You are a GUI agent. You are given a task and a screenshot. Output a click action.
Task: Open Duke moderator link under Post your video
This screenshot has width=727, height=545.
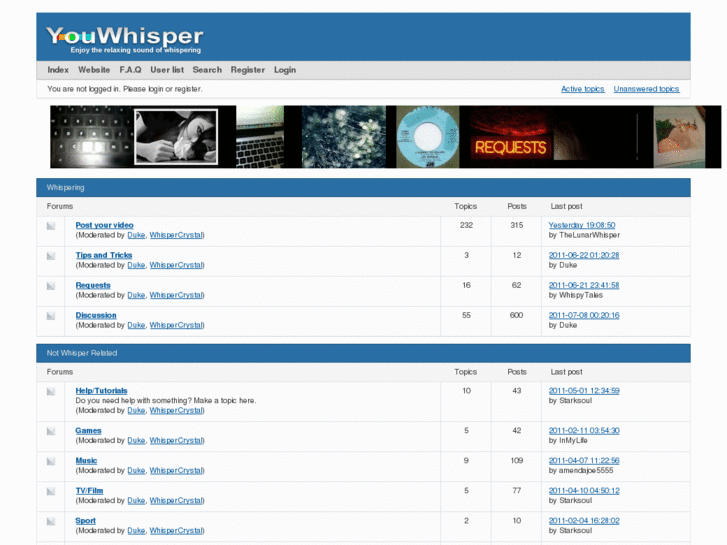tap(136, 235)
